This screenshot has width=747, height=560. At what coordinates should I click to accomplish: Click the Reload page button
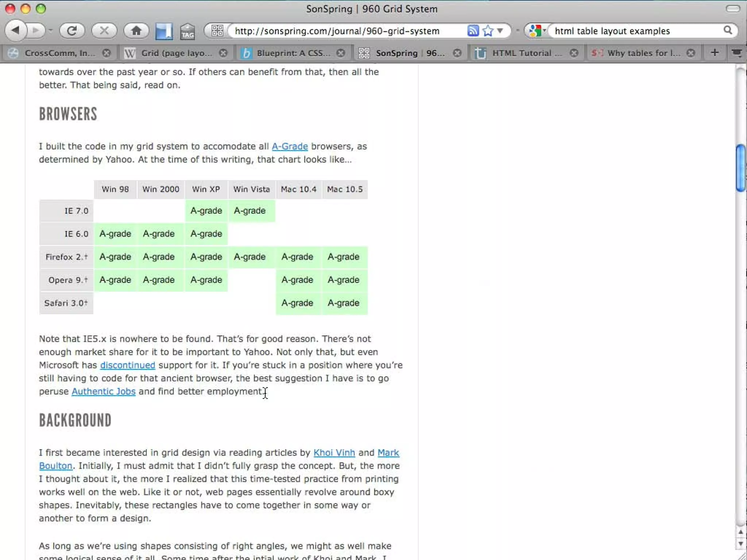coord(72,31)
